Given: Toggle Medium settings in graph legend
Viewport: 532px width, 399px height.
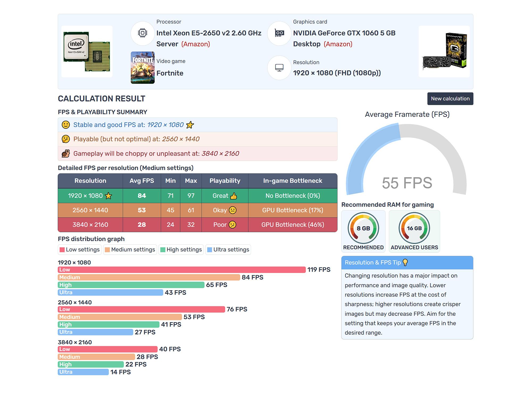Looking at the screenshot, I should tap(130, 250).
